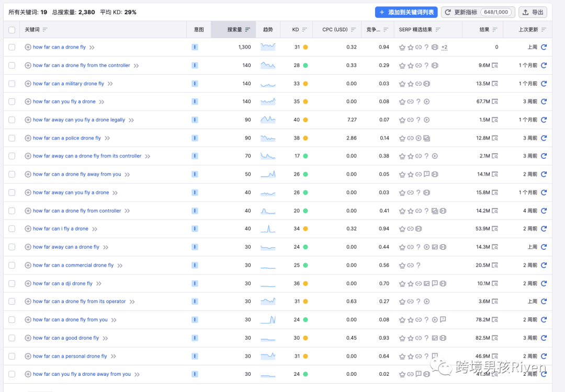This screenshot has width=565, height=392.
Task: Open SERP view icon next to 9.6M results
Action: point(495,65)
